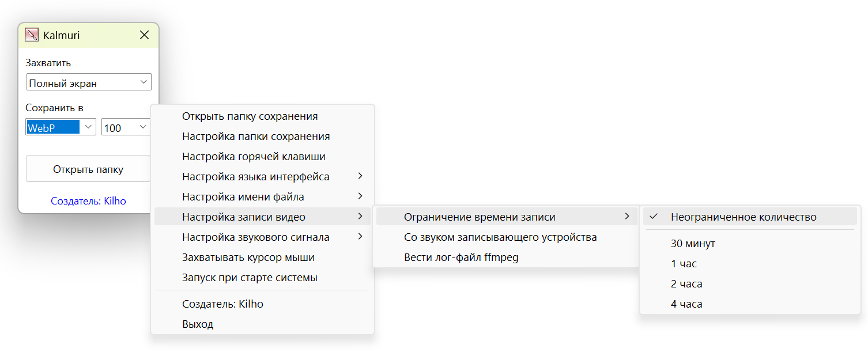Select the '30 минут' recording limit

pyautogui.click(x=693, y=244)
